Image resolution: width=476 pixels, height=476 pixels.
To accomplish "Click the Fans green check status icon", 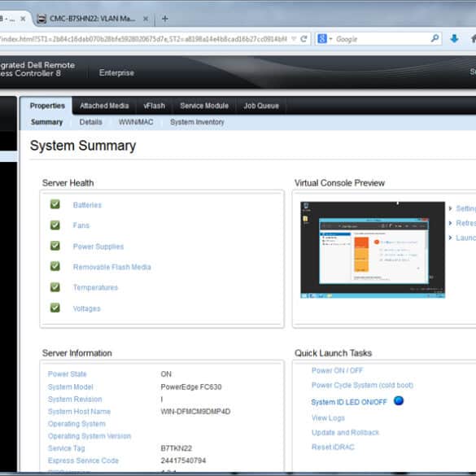I will tap(55, 225).
